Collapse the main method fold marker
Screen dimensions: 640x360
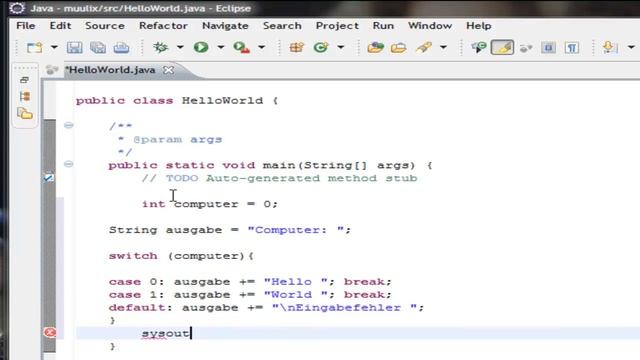69,164
